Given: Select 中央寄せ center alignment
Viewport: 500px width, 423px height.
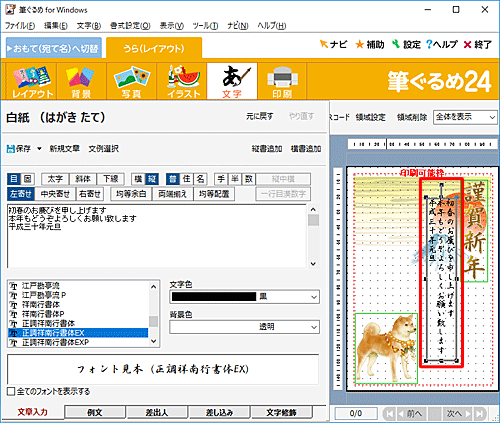Looking at the screenshot, I should (x=55, y=194).
